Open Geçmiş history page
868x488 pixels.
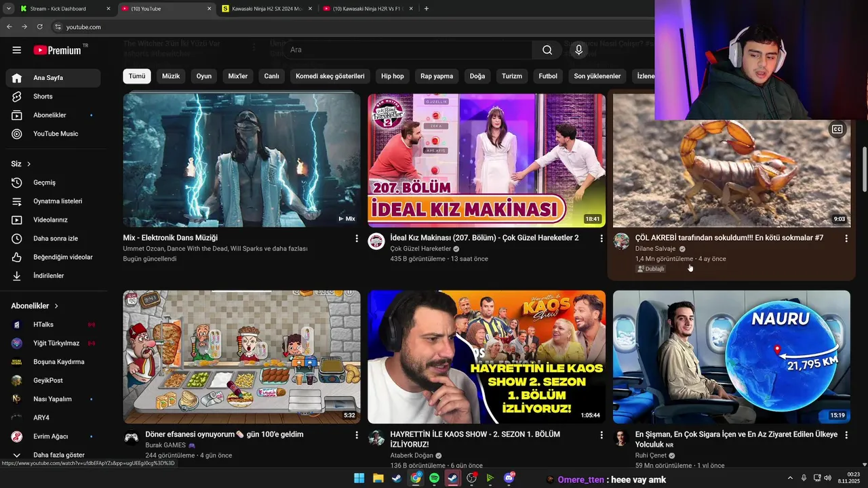tap(53, 182)
